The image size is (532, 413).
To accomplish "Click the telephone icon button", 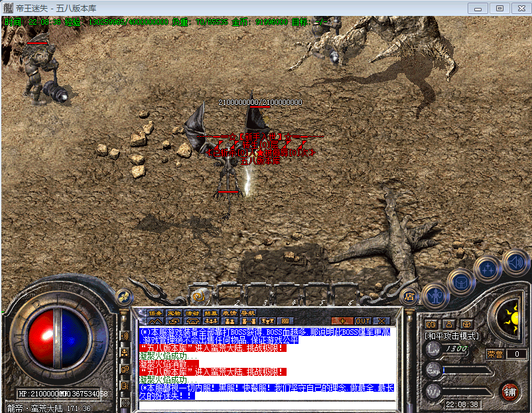I will 192,321.
